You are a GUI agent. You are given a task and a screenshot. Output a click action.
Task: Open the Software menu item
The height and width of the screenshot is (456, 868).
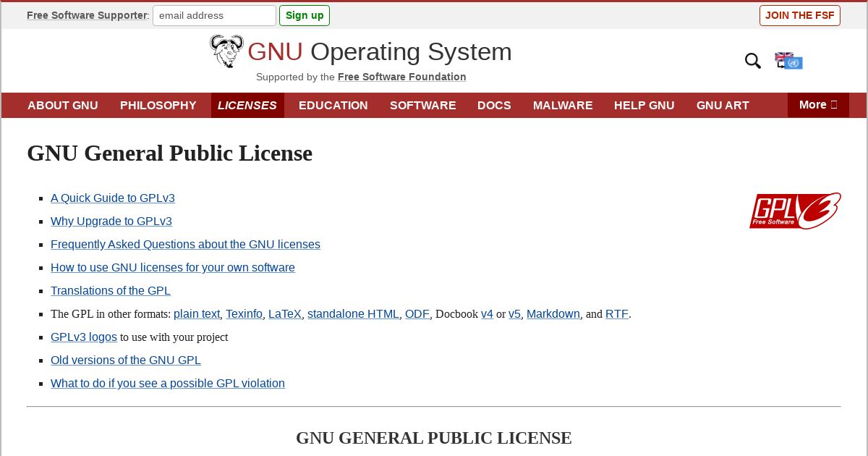[423, 105]
